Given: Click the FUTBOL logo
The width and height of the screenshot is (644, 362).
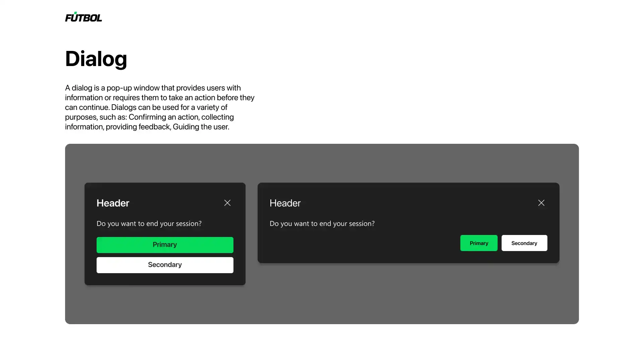Looking at the screenshot, I should [83, 17].
